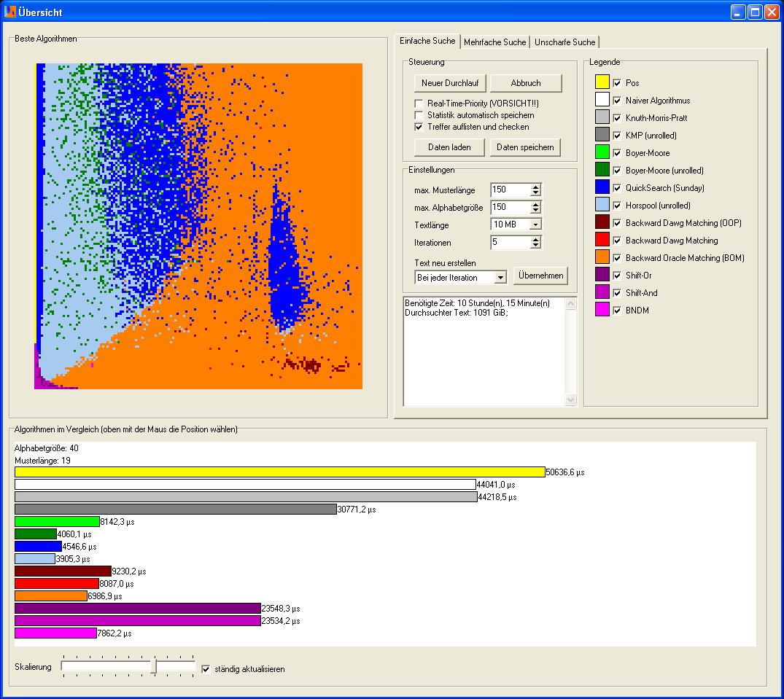Switch to Mehrfache Suche tab
The image size is (784, 699).
[x=494, y=42]
